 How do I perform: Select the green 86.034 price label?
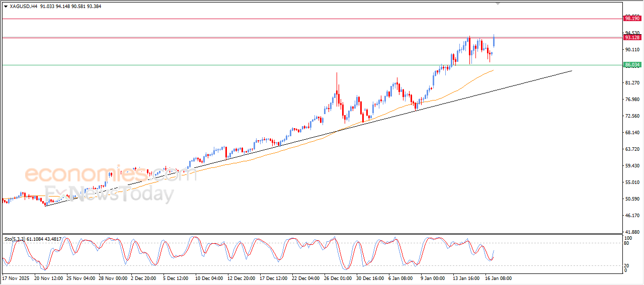coord(631,65)
